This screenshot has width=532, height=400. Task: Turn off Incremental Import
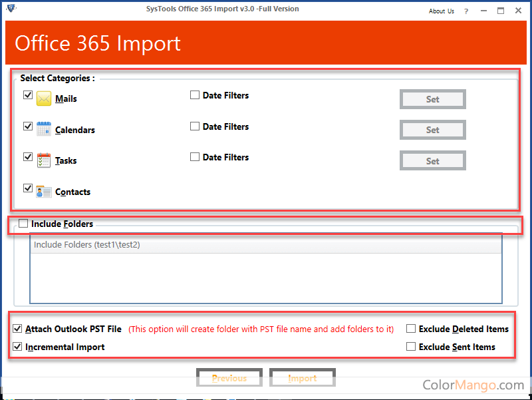coord(17,347)
